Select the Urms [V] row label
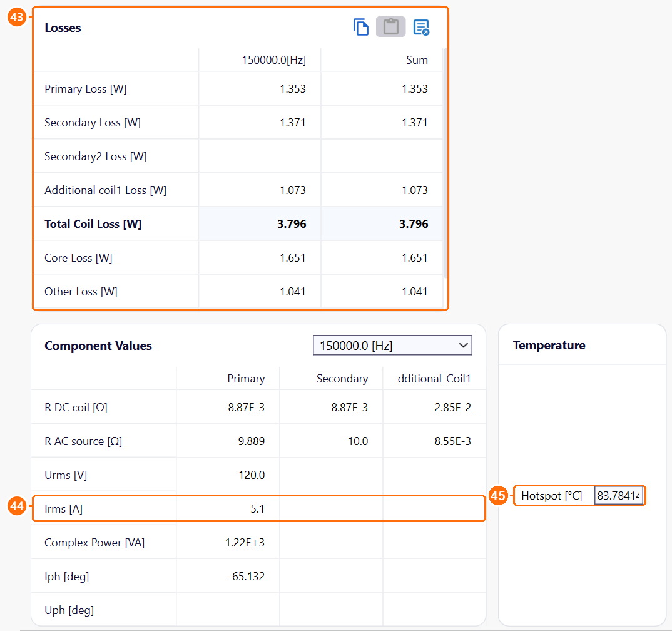672x631 pixels. point(66,475)
